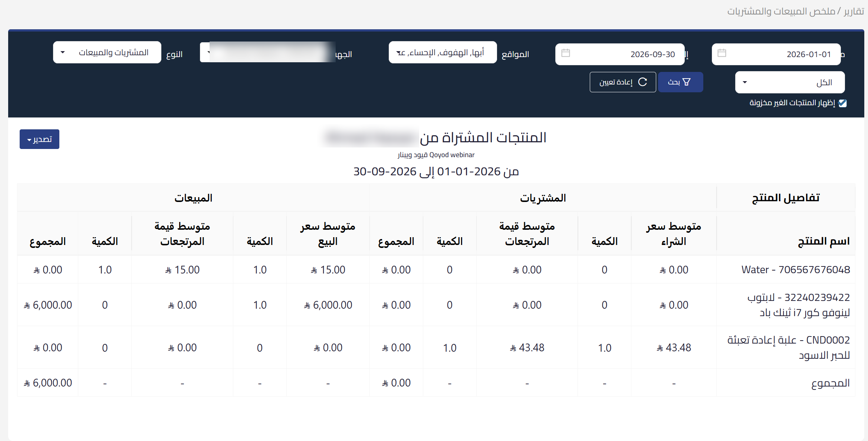Open the المواقع locations dropdown

(x=443, y=53)
